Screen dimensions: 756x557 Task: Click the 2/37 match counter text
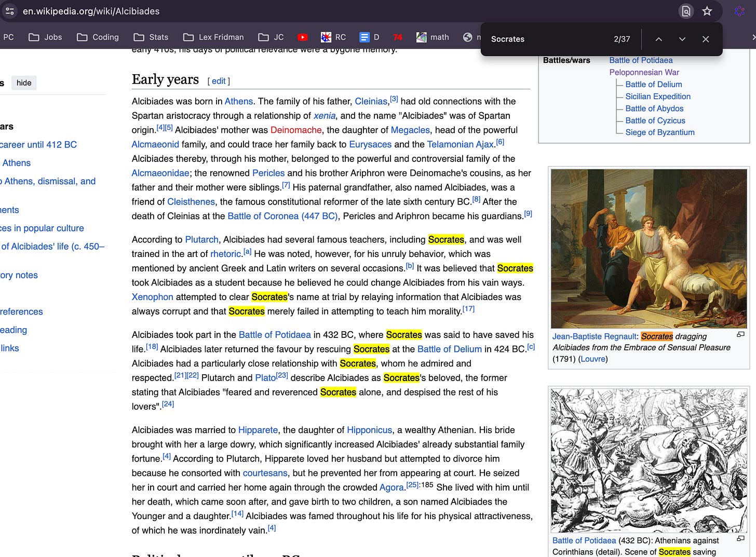pyautogui.click(x=622, y=39)
